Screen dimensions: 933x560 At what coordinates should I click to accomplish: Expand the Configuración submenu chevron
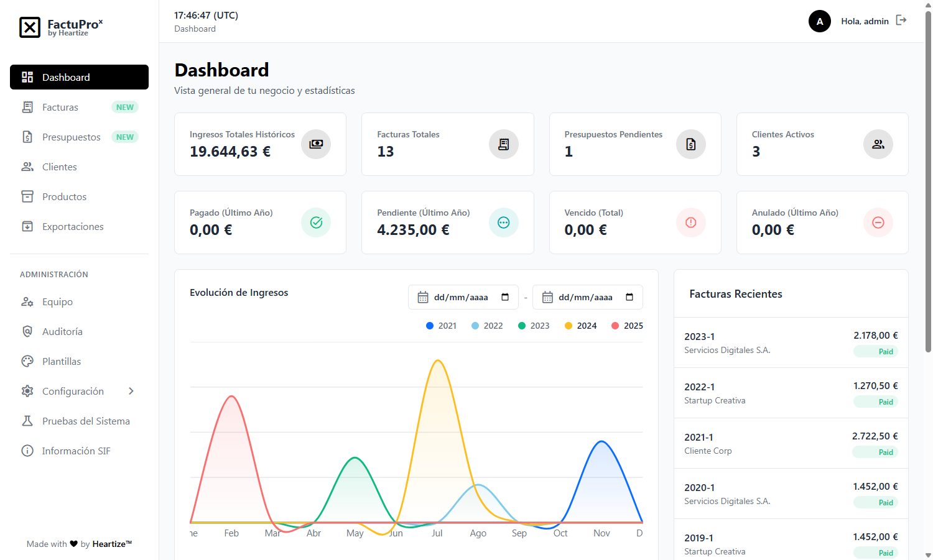131,391
